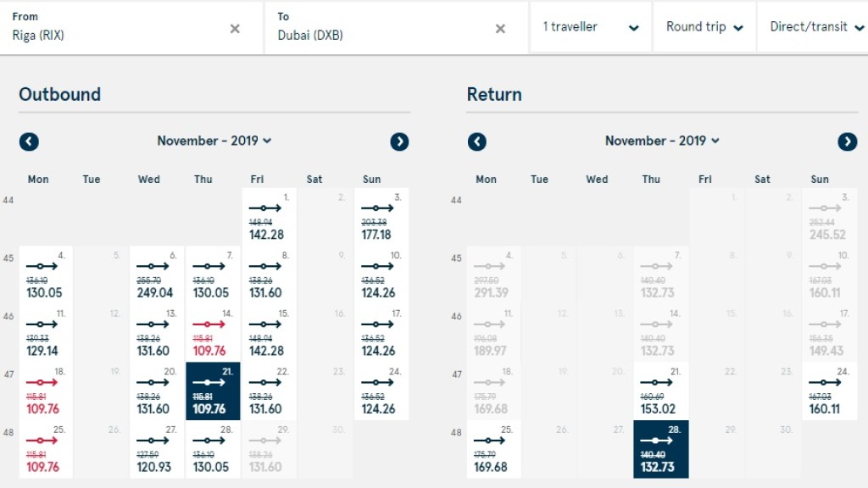
Task: Choose outbound November 6 at 249.04
Action: (157, 275)
